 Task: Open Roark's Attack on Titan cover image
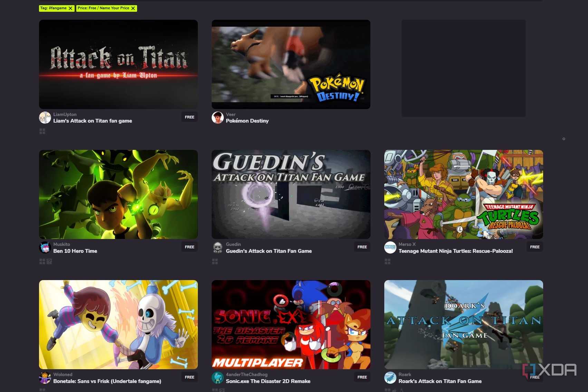(x=464, y=325)
